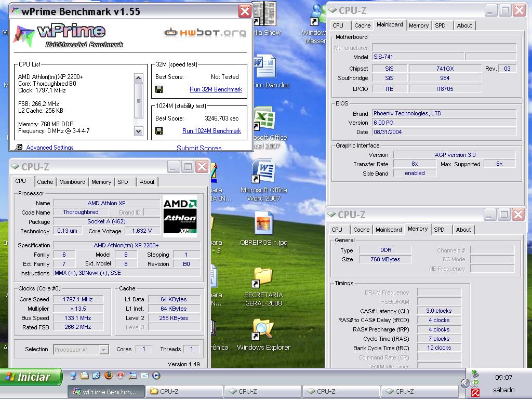
Task: Click the SiS-741 motherboard model field
Action: 418,57
